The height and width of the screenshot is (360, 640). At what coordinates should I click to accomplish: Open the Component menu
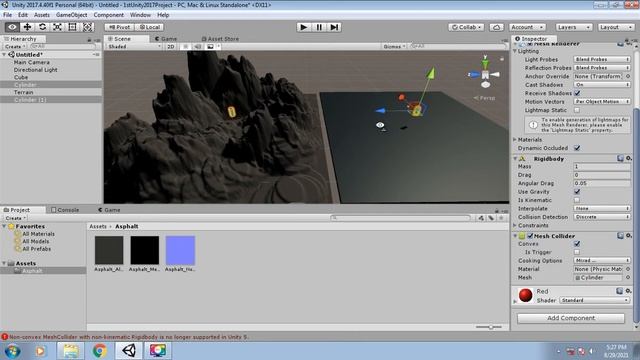(109, 15)
